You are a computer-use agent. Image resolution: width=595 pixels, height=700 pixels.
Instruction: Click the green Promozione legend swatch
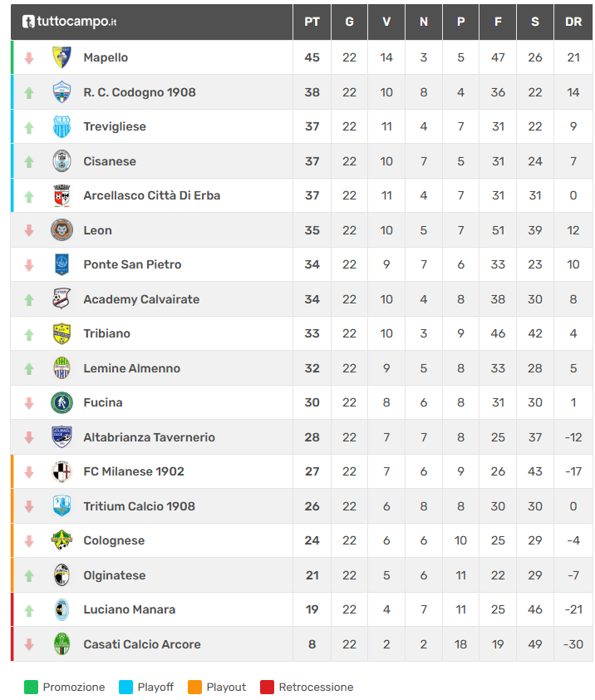coord(32,688)
